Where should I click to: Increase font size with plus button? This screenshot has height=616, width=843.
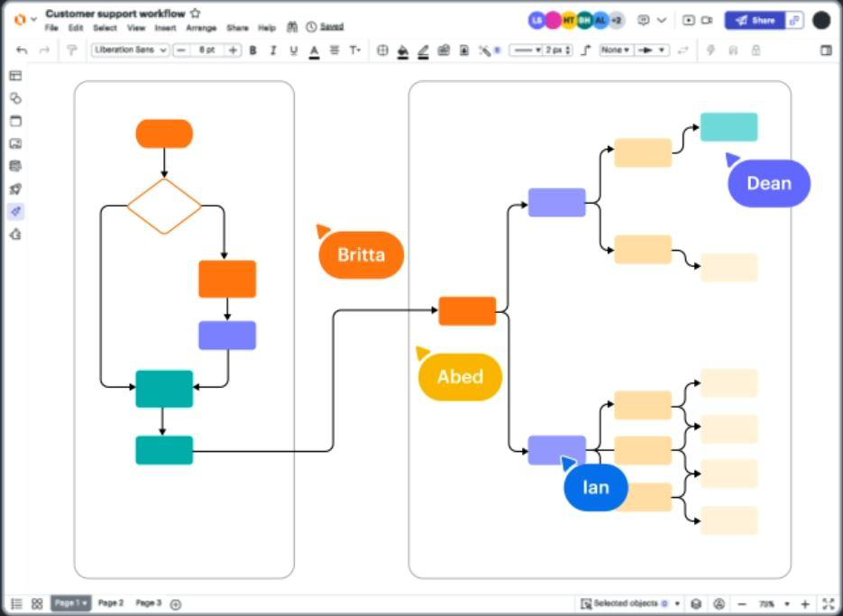point(233,50)
